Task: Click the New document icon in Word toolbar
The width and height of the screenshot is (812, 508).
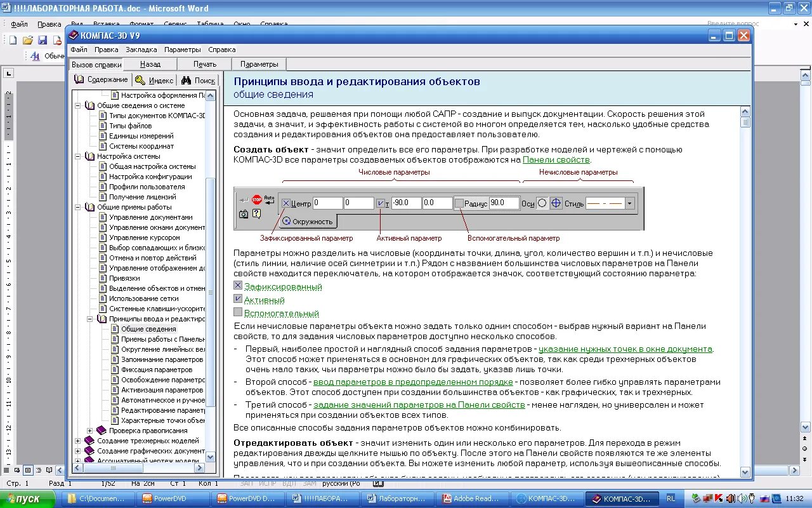Action: tap(13, 40)
